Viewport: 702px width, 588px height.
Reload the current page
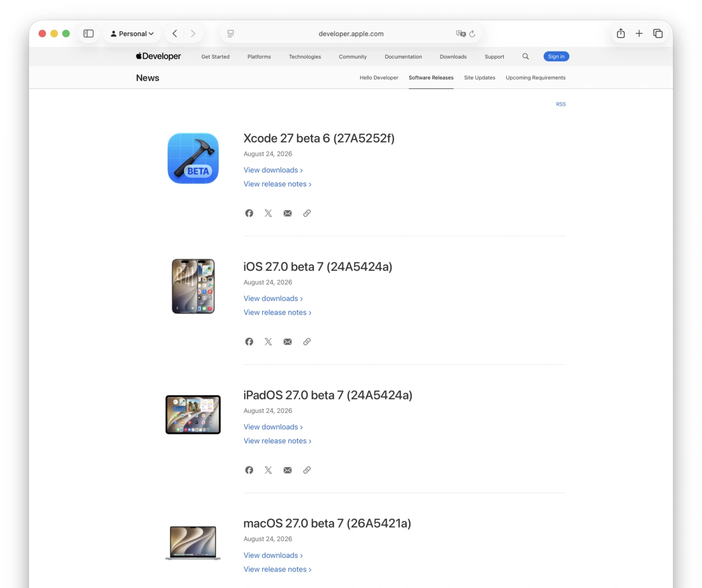pos(472,33)
